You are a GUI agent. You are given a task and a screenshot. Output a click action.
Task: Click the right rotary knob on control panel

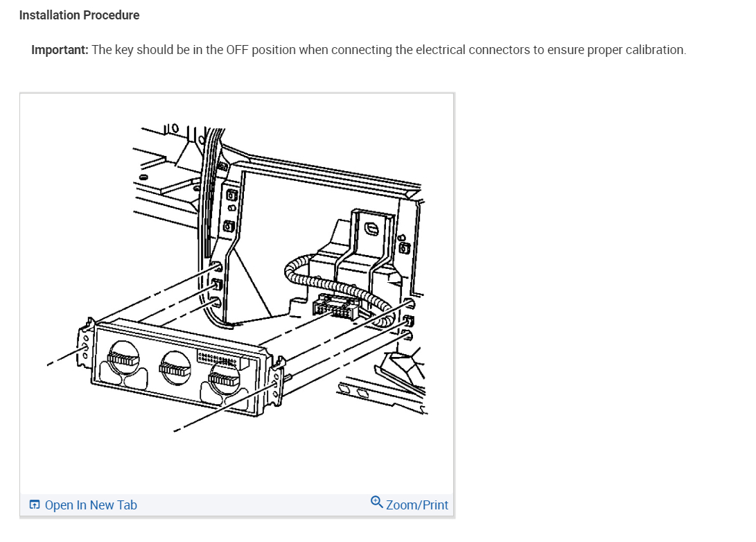(225, 378)
